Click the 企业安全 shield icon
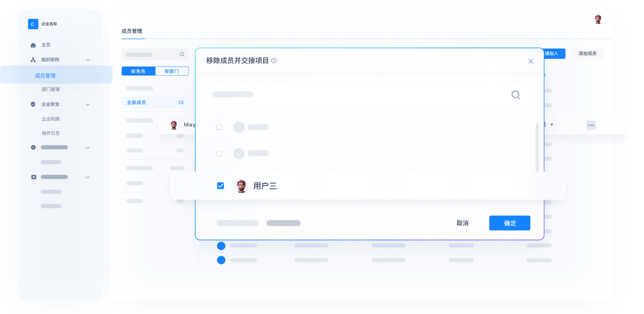The height and width of the screenshot is (314, 644). [x=33, y=104]
